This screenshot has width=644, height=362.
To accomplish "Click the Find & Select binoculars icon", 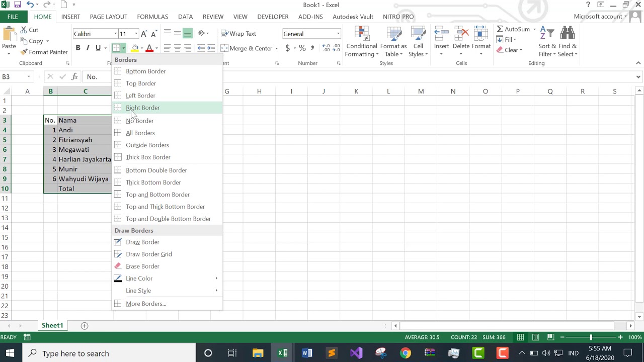I will tap(568, 33).
